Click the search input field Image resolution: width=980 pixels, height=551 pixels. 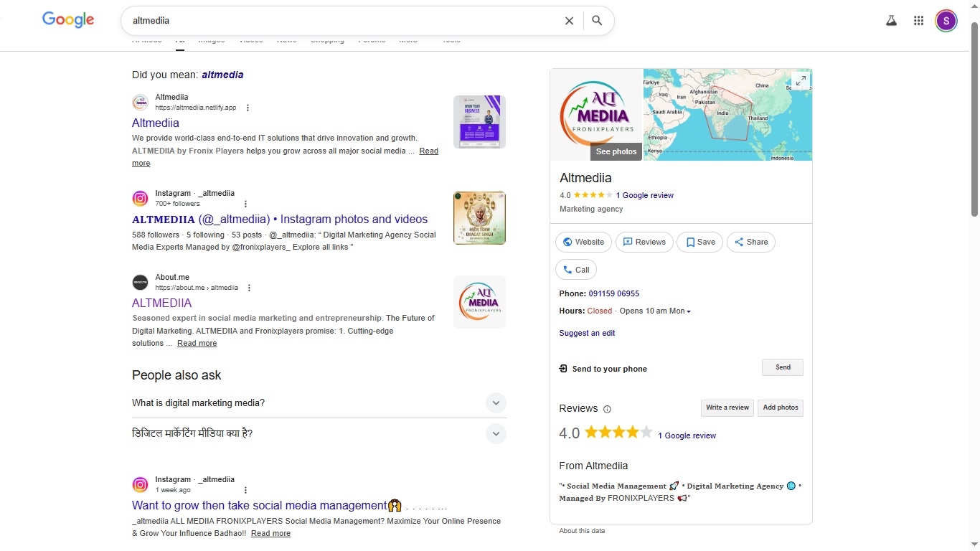pos(344,21)
